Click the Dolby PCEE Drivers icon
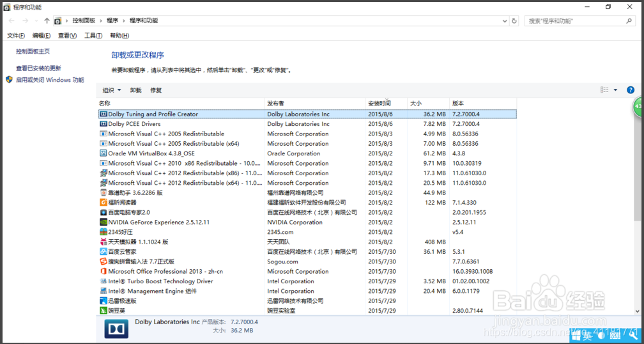 point(103,124)
